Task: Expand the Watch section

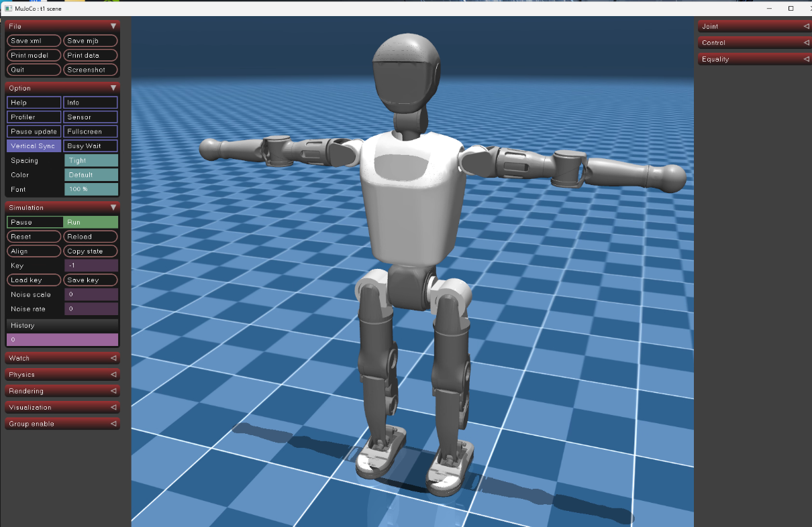Action: click(62, 358)
